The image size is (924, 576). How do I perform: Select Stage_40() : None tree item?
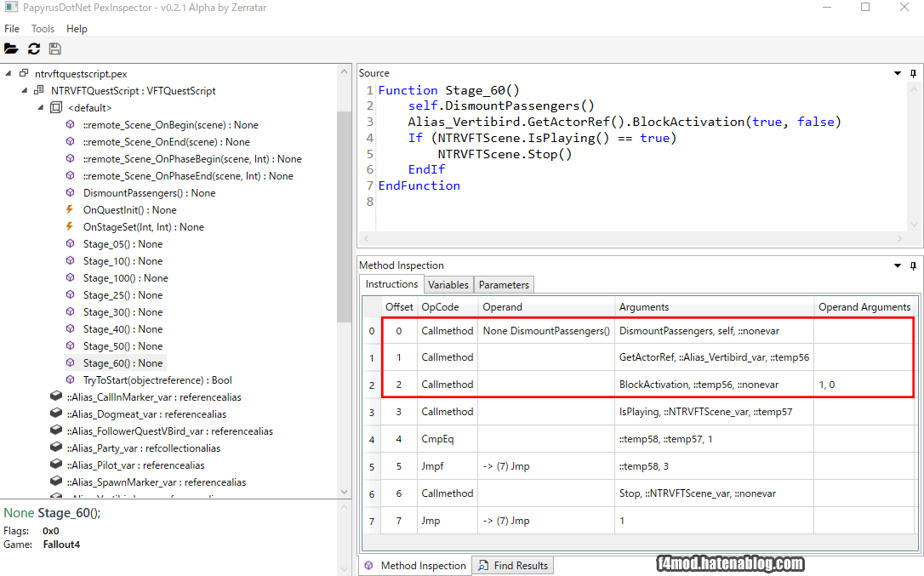click(123, 329)
